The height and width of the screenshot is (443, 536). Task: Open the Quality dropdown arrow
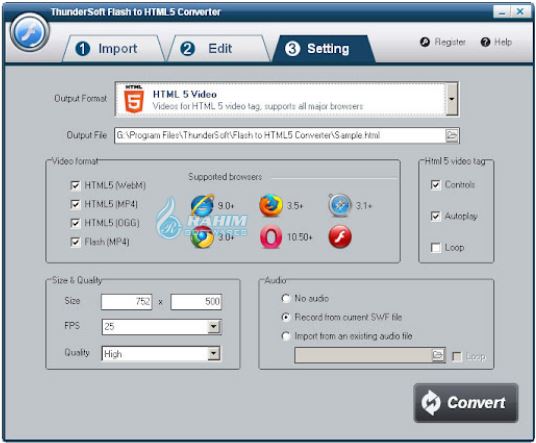[214, 354]
